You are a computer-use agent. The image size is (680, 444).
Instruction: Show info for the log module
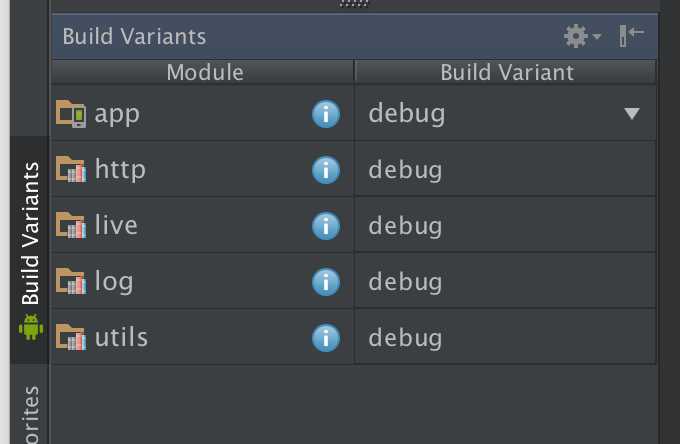point(326,282)
